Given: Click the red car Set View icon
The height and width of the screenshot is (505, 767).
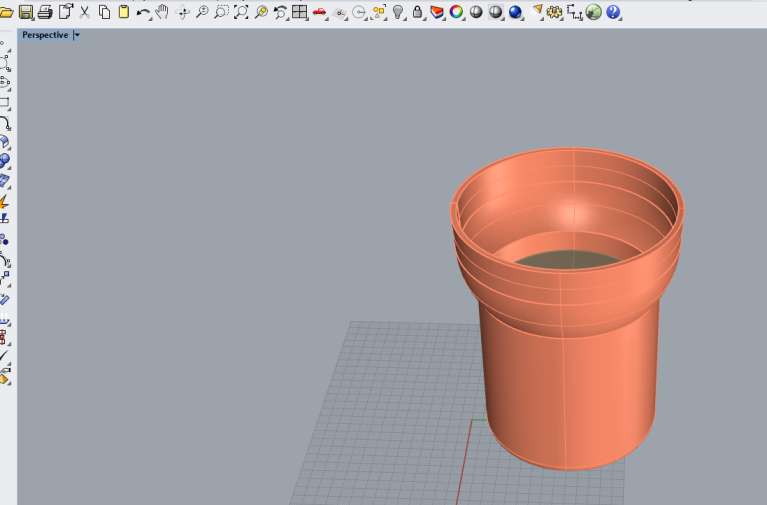Looking at the screenshot, I should coord(319,12).
